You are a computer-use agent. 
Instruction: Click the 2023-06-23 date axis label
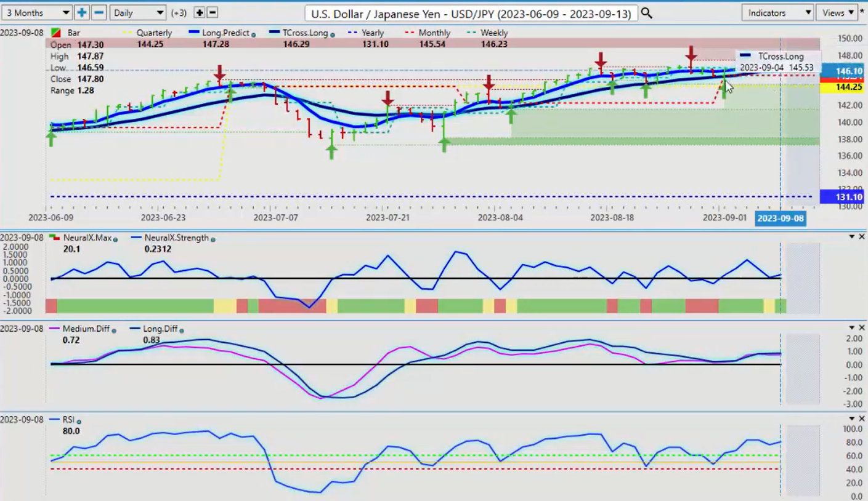pyautogui.click(x=163, y=218)
